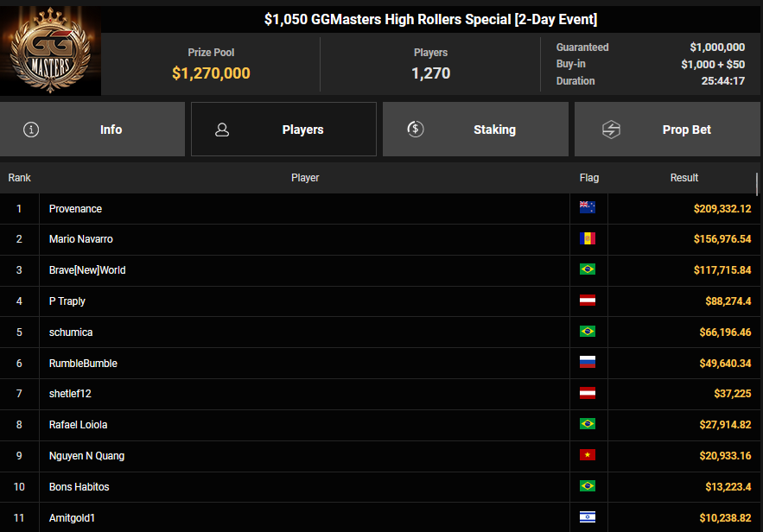Click the flag next to Mario Navarro
This screenshot has width=763, height=532.
click(x=588, y=239)
